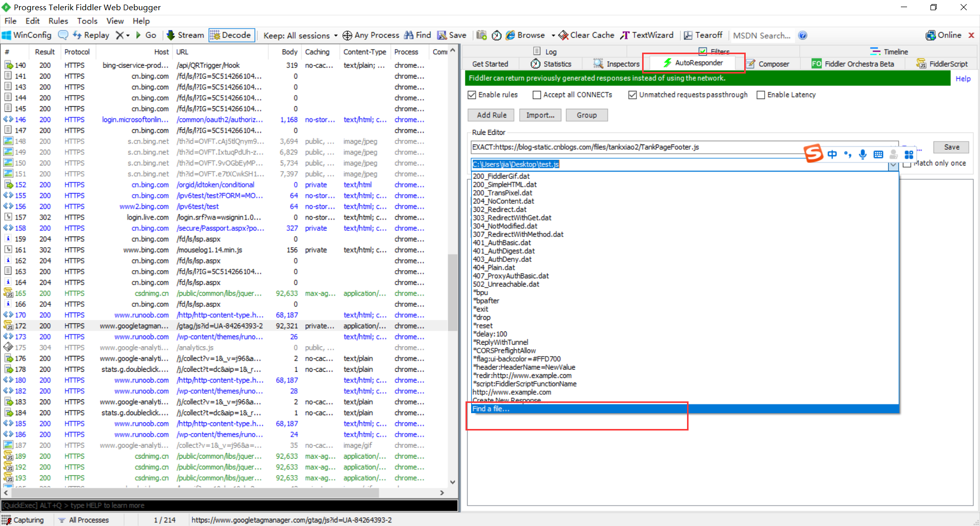The height and width of the screenshot is (526, 980).
Task: Switch to the Composer tab
Action: 768,64
